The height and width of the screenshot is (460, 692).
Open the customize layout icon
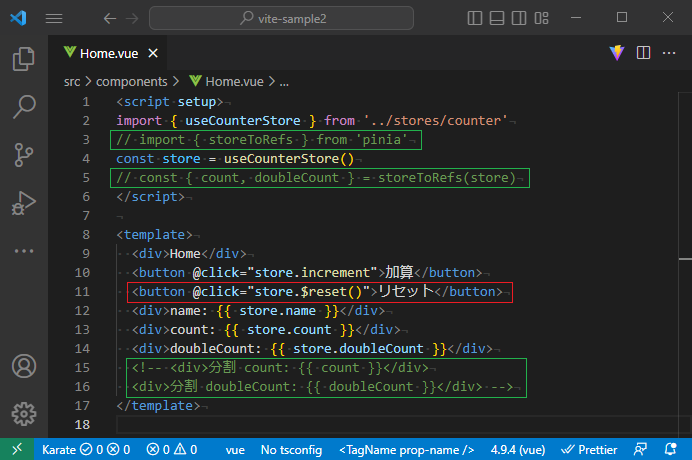click(542, 18)
